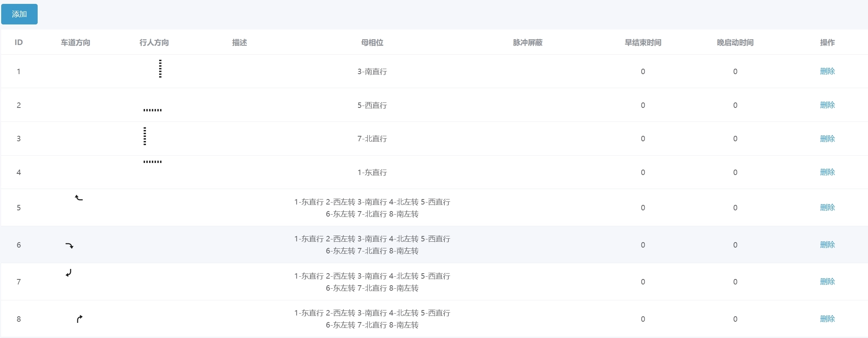
Task: Click the vertical pedestrian crossing icon in row 3
Action: coord(145,136)
